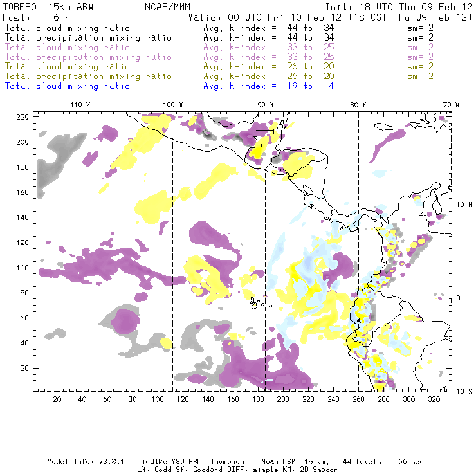Click "sm= 2" in the black cloud mixing row
476x476 pixels.
[x=421, y=28]
